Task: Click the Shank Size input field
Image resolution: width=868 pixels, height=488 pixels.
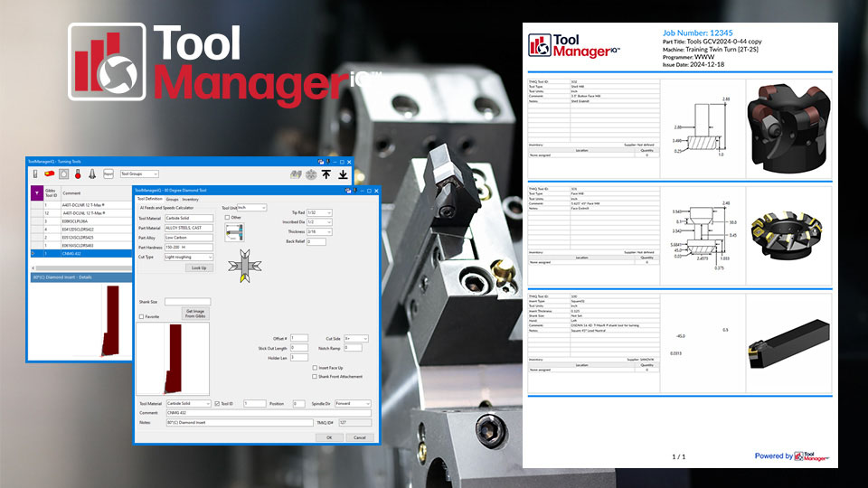Action: (188, 302)
